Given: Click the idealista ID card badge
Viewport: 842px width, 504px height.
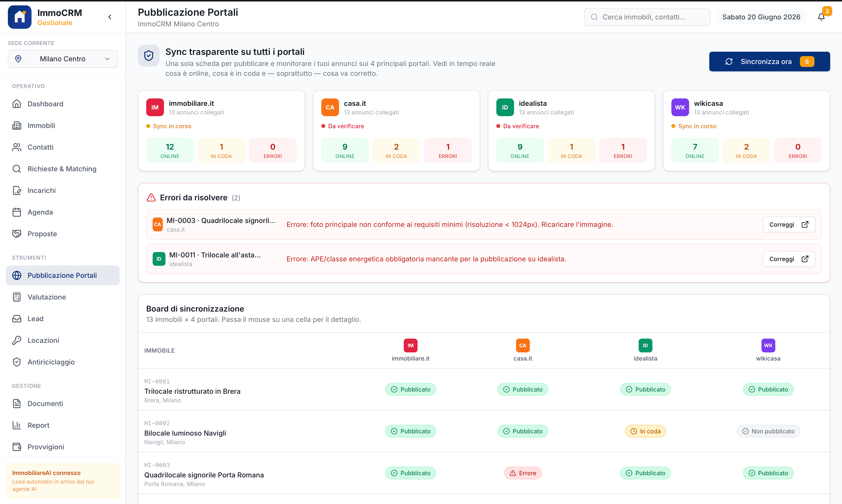Looking at the screenshot, I should 505,107.
